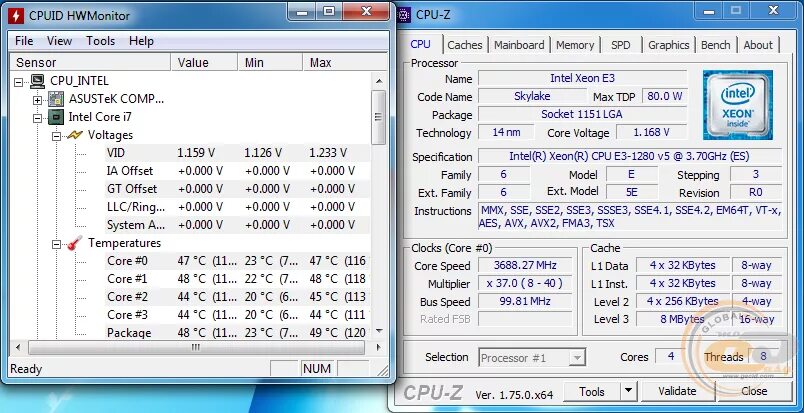Viewport: 804px width, 413px height.
Task: Click the Socket 1151 LGA package field
Action: point(582,114)
